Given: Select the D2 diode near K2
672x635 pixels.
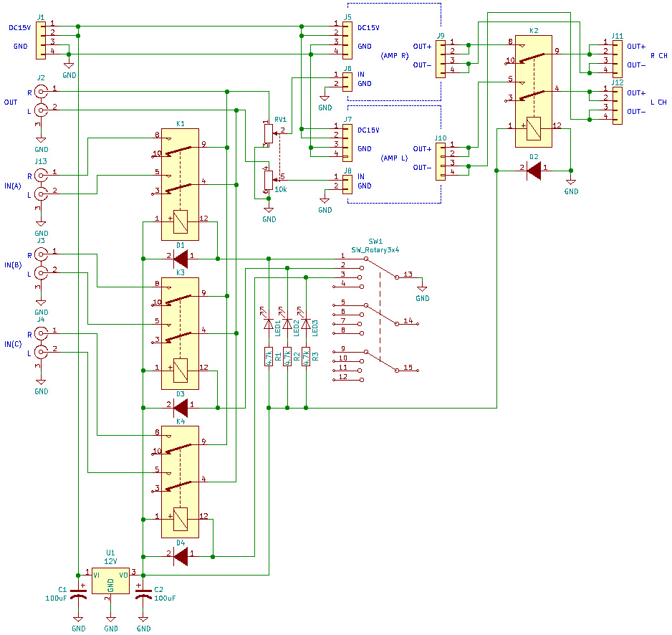Looking at the screenshot, I should coord(533,171).
